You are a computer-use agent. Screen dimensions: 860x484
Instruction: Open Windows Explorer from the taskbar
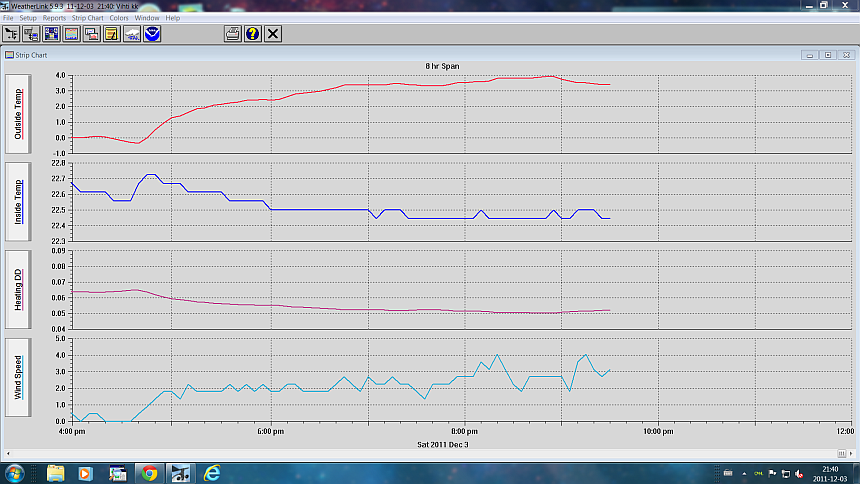click(x=55, y=473)
